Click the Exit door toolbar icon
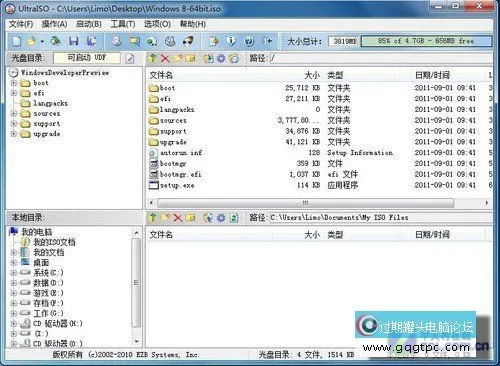Viewport: 500px width, 366px height. coord(267,41)
